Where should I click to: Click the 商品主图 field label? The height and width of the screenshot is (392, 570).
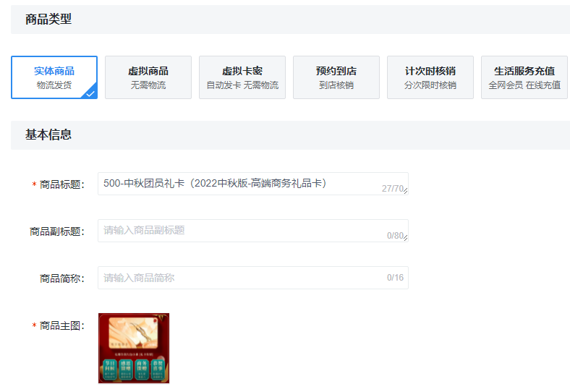(x=62, y=326)
